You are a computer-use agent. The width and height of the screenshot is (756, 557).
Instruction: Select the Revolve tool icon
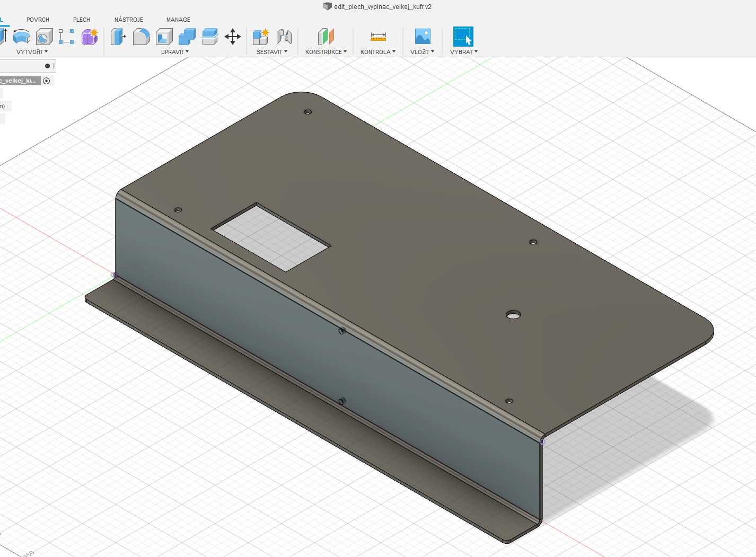coord(21,37)
